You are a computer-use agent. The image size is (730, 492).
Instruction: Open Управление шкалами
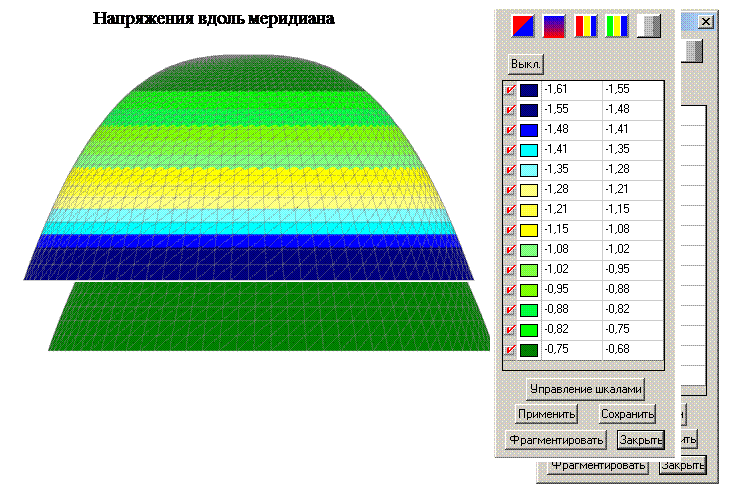[x=586, y=389]
